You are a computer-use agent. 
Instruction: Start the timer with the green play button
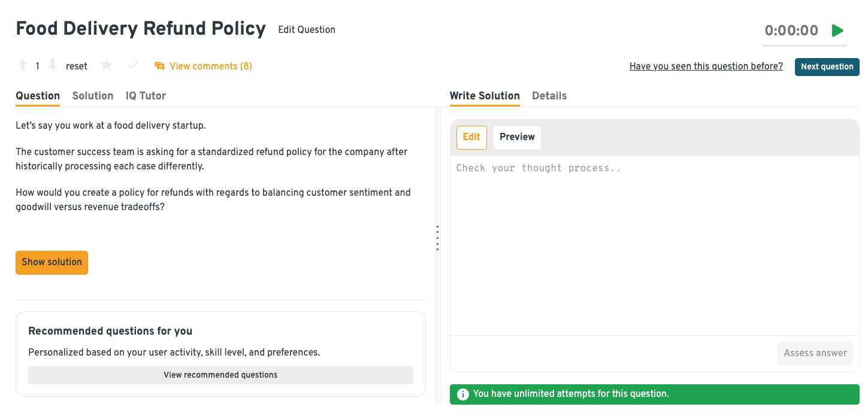tap(837, 31)
